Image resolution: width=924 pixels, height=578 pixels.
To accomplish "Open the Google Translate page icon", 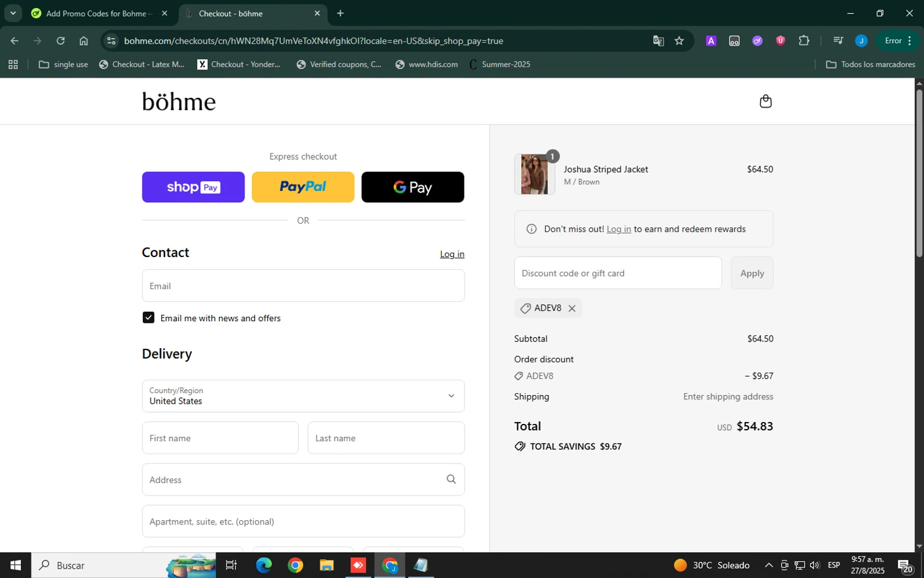I will [x=659, y=41].
